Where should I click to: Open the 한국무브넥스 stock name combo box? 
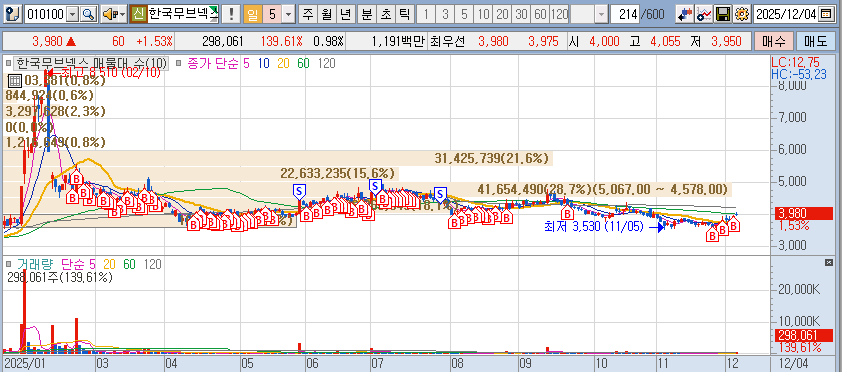pos(184,14)
